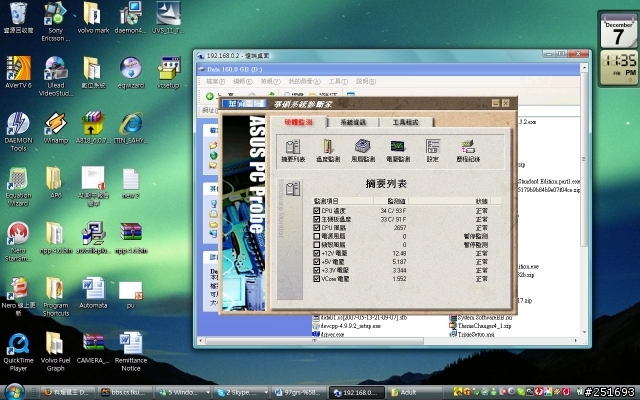Open the vcsetup desktop icon
This screenshot has height=400, width=640.
[x=168, y=73]
